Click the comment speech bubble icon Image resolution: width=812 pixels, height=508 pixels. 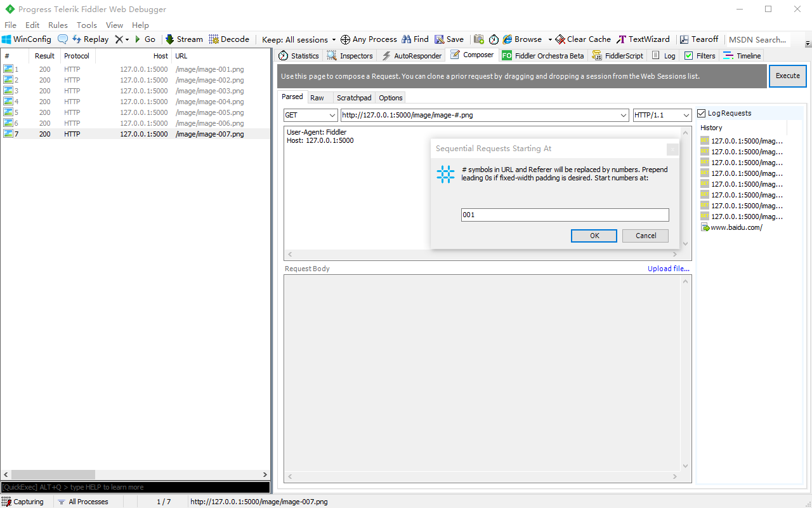(x=63, y=39)
